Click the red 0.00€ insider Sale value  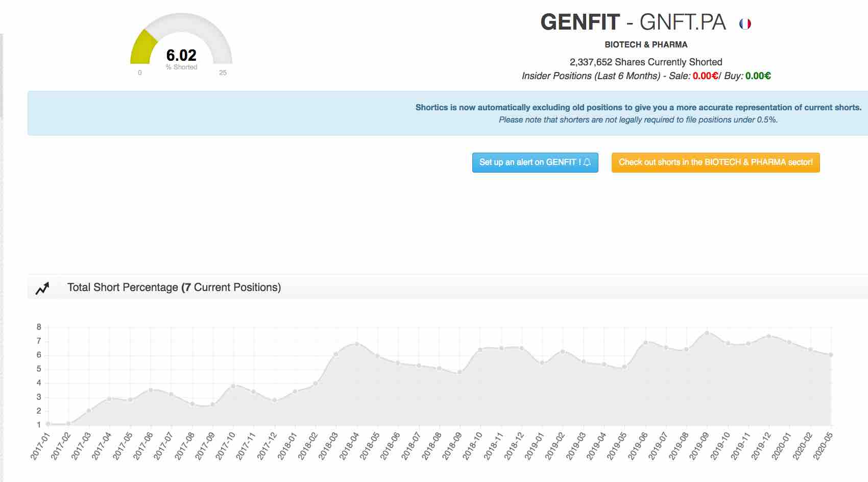(x=705, y=76)
